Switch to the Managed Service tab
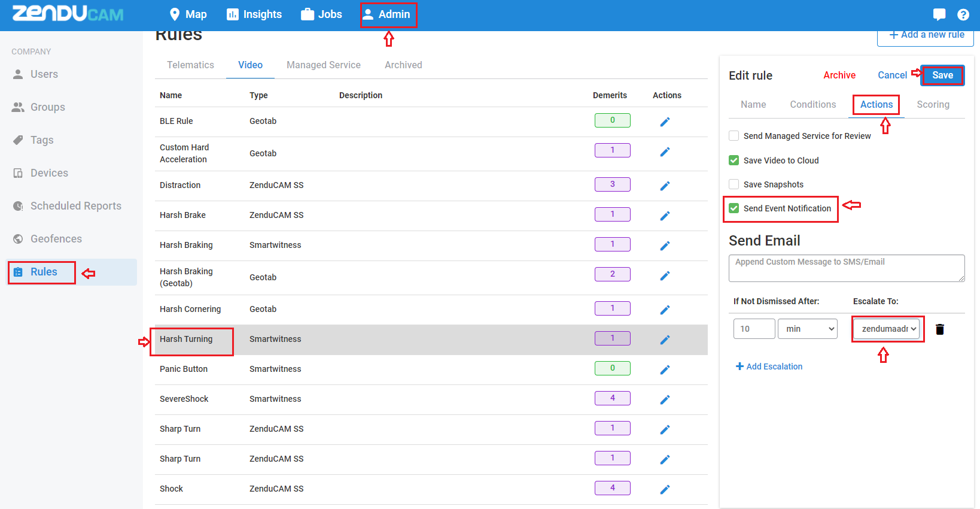This screenshot has width=980, height=509. point(324,65)
